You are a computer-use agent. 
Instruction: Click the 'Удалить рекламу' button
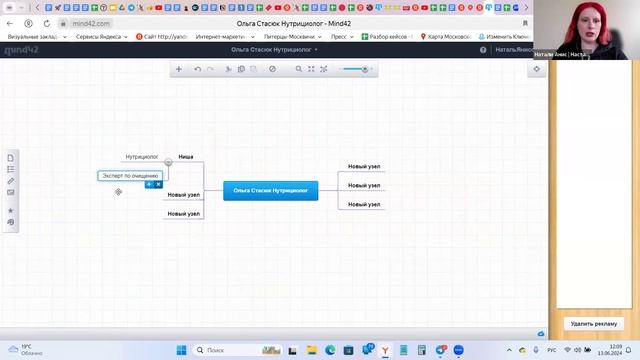[594, 324]
